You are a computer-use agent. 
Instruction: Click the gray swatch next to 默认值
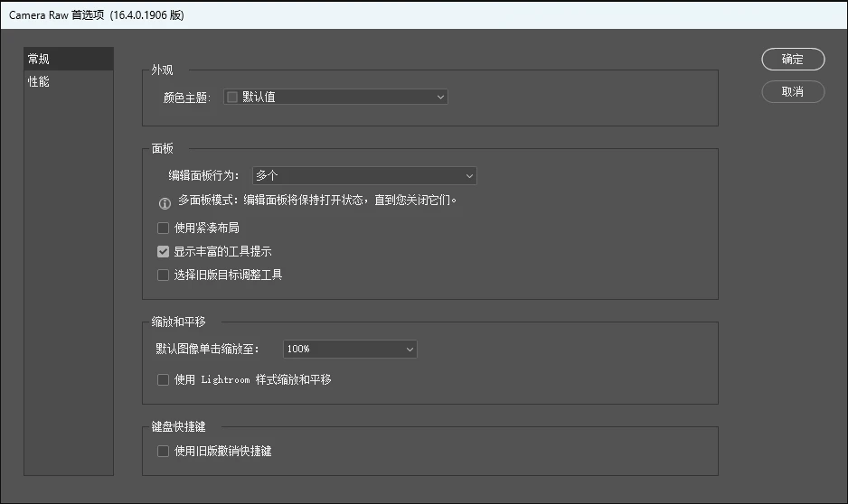coord(232,97)
